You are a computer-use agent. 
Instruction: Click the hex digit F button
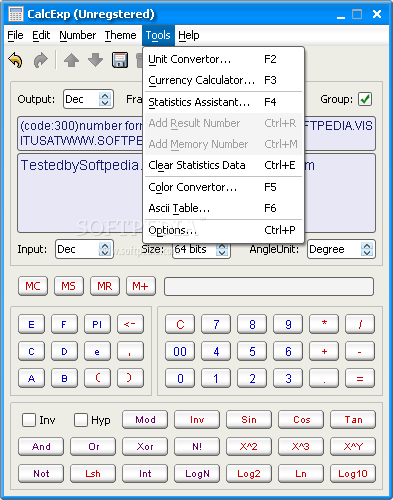click(64, 324)
